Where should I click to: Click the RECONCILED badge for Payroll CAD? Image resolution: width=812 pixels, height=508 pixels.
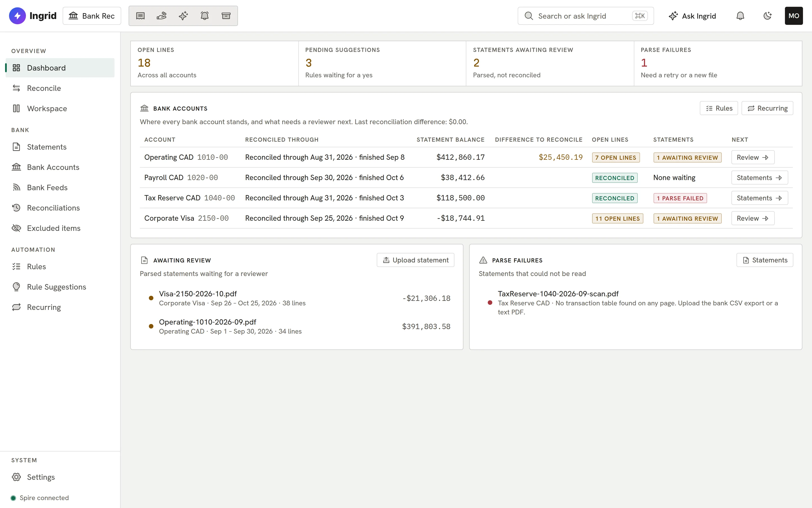(615, 178)
